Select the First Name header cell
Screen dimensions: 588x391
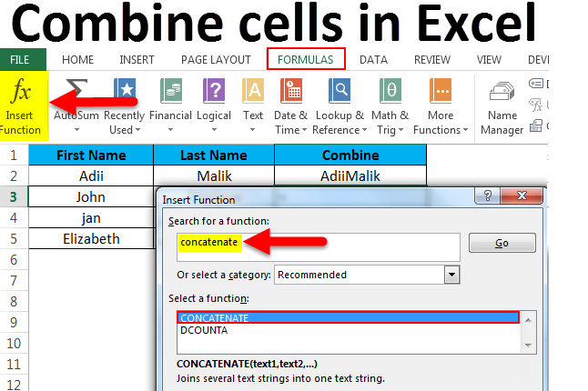tap(91, 155)
